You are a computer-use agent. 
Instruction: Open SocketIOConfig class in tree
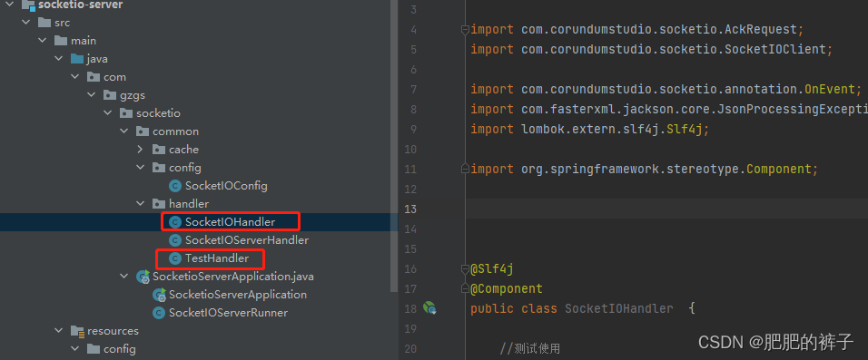(x=226, y=186)
